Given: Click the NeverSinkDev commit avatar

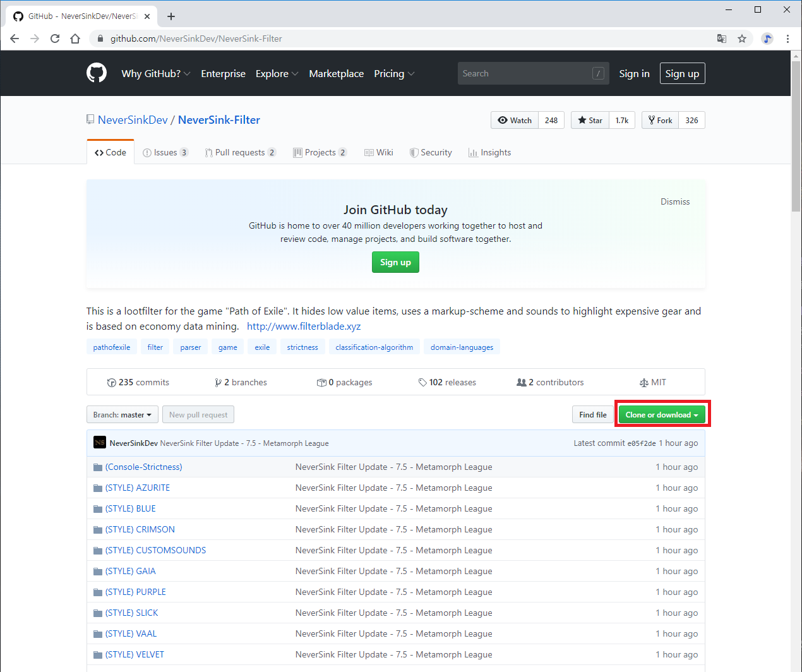Looking at the screenshot, I should (x=100, y=443).
